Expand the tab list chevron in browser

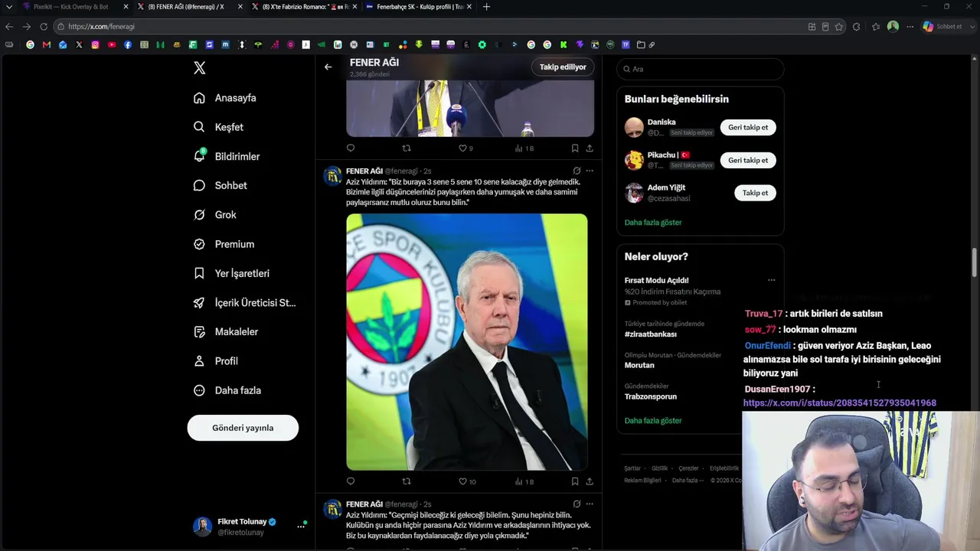9,7
